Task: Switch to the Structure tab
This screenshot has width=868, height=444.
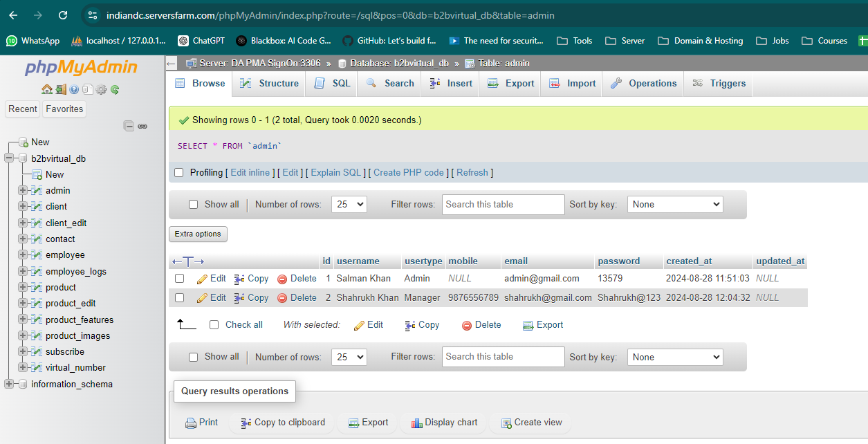Action: [x=270, y=83]
